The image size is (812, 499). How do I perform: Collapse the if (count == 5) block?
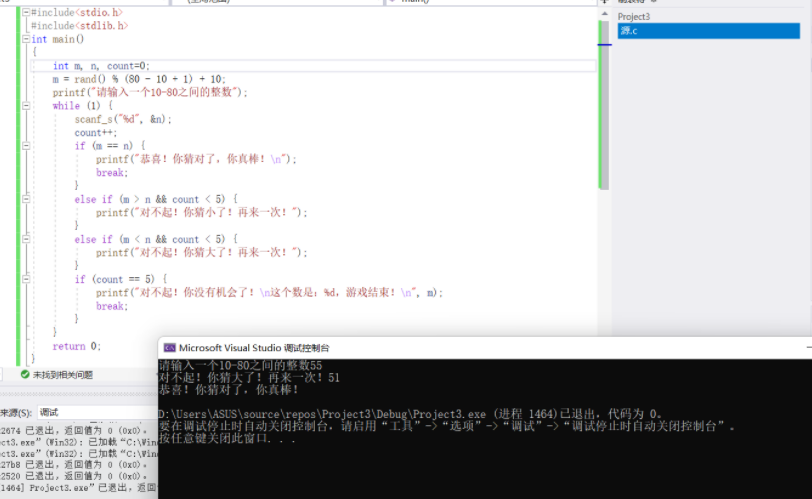26,280
